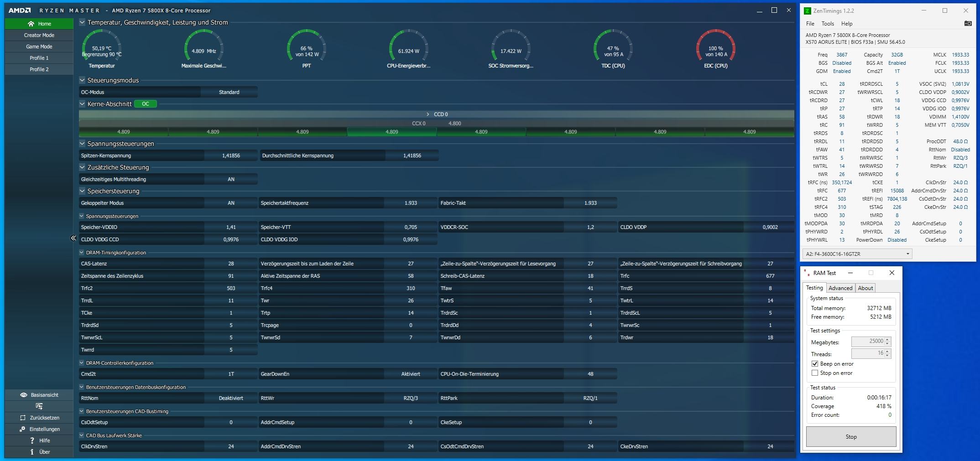This screenshot has width=980, height=461.
Task: Click the RAM Test title bar icon
Action: (x=807, y=273)
